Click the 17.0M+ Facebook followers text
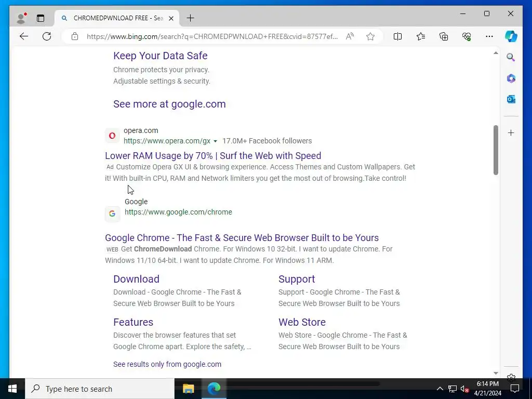 pos(267,141)
